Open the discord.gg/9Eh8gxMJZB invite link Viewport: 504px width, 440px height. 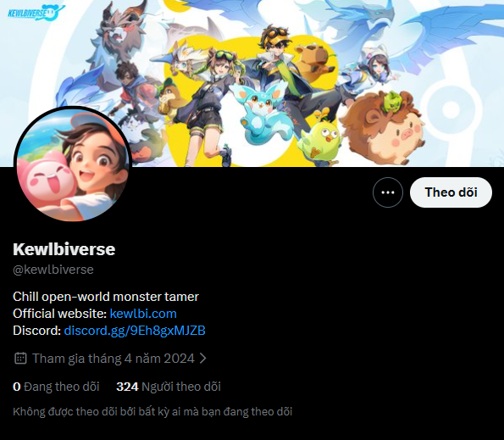135,331
